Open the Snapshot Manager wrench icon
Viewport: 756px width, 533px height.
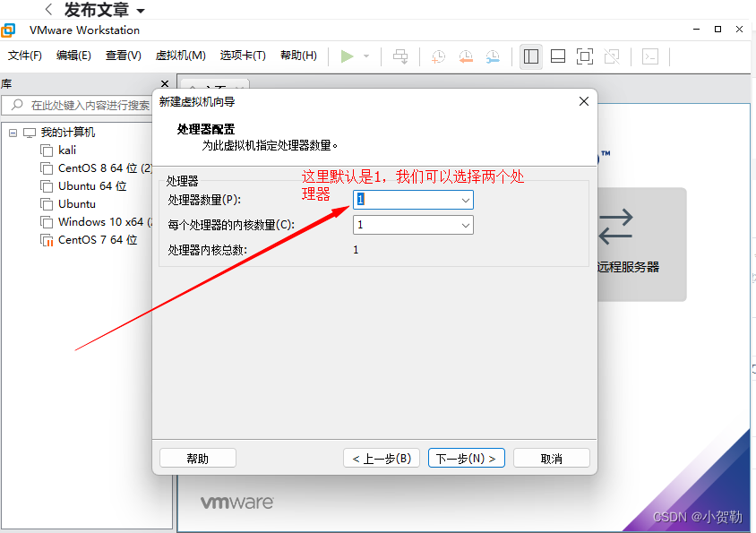pos(493,56)
